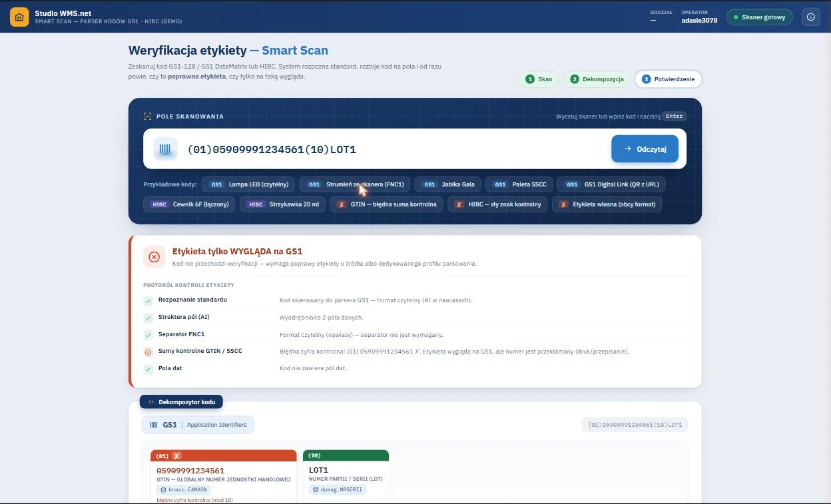
Task: Load the Lampa LED (czytelny) sample code
Action: (x=250, y=184)
